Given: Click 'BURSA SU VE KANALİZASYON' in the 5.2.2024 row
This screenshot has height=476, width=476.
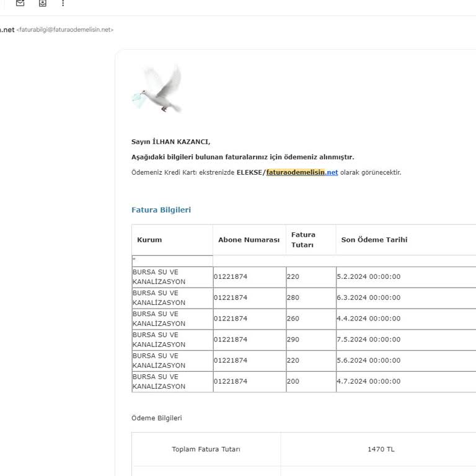Looking at the screenshot, I should click(x=159, y=277).
